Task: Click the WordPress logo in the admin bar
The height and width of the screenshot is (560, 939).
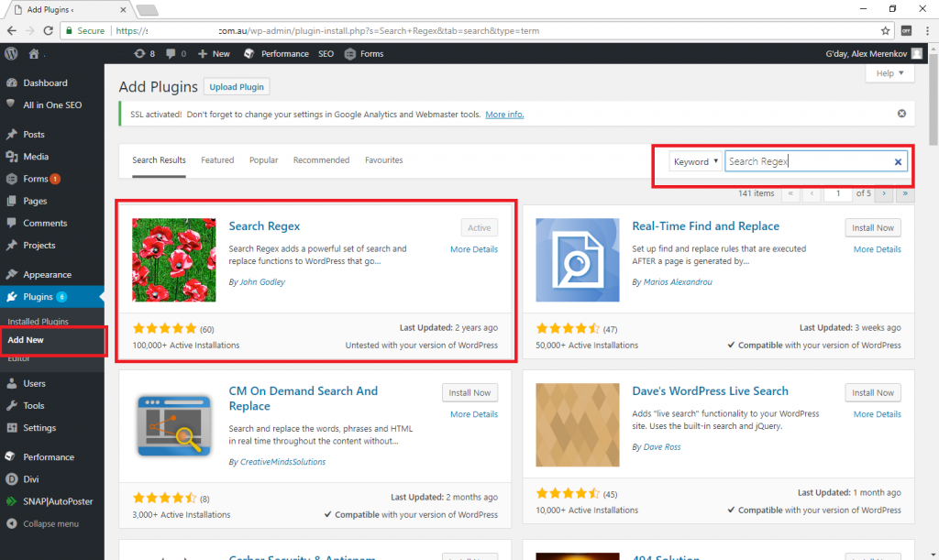Action: click(x=10, y=53)
